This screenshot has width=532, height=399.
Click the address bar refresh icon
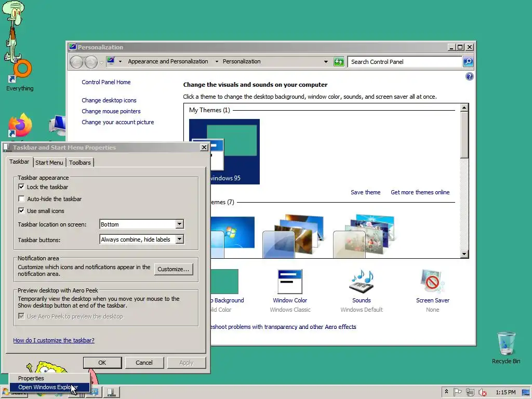click(339, 62)
